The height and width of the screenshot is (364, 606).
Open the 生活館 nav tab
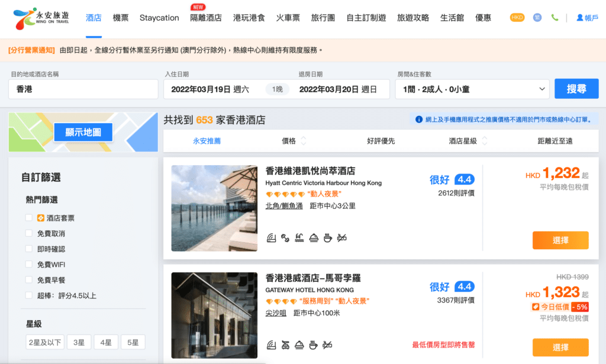[x=452, y=18]
